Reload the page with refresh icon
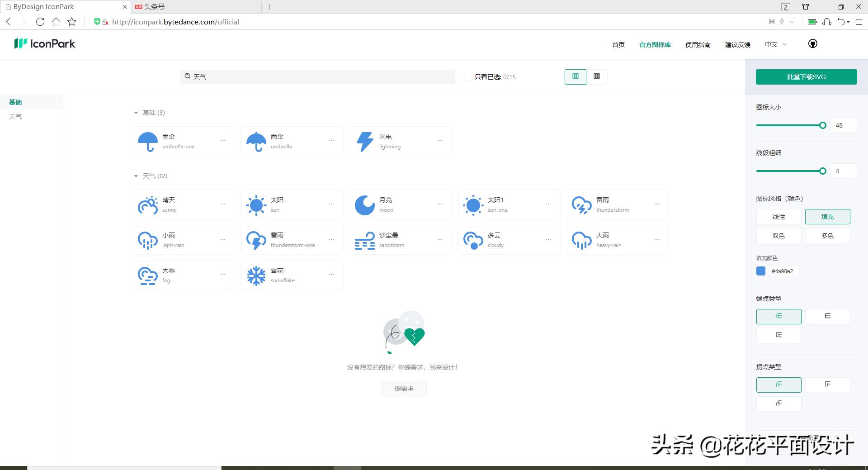This screenshot has width=868, height=470. pos(40,22)
